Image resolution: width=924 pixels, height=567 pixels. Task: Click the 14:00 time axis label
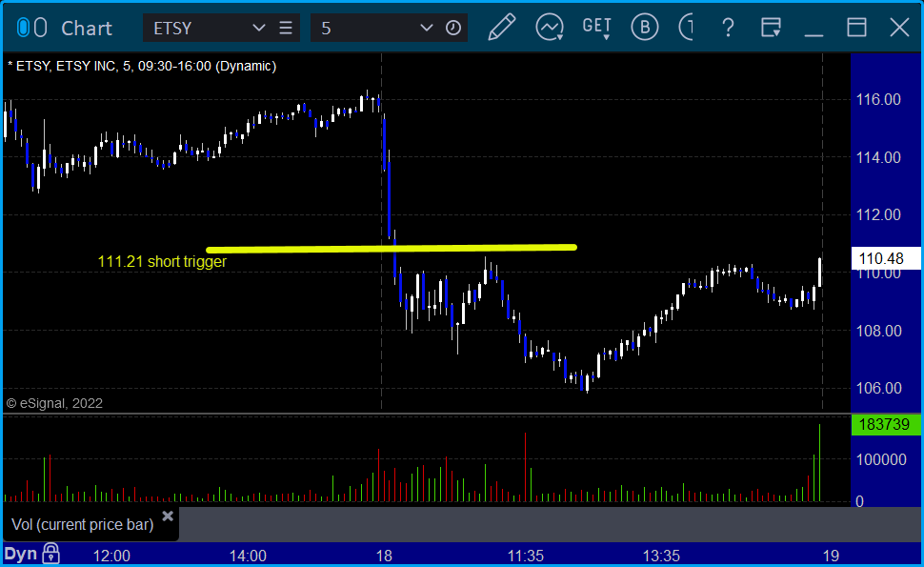pyautogui.click(x=248, y=556)
